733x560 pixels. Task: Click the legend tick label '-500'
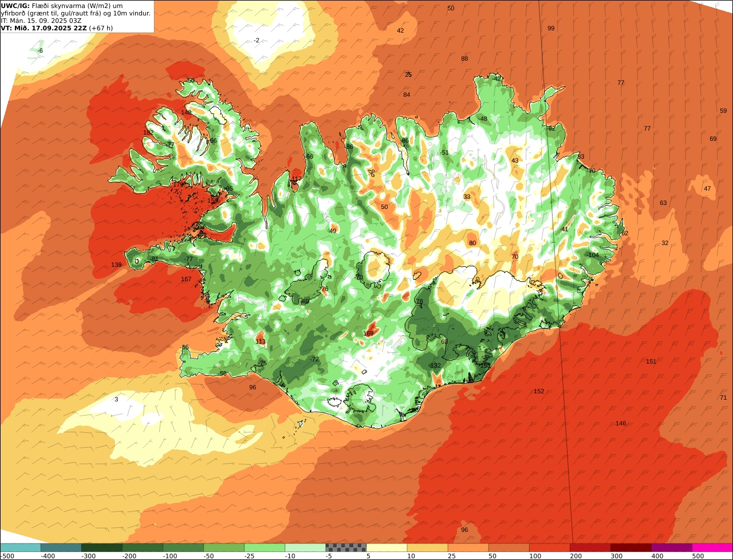click(6, 556)
